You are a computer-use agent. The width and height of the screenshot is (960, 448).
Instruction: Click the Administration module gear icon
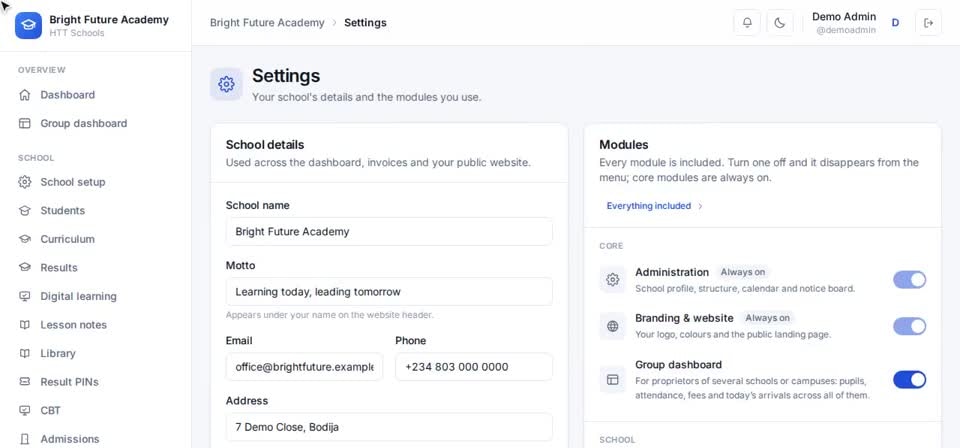click(612, 280)
